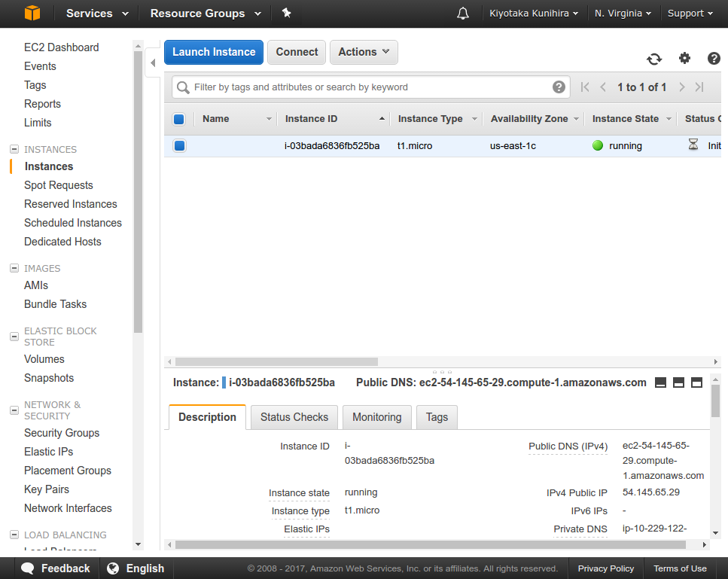This screenshot has width=728, height=579.
Task: Open the Actions dropdown button
Action: [x=364, y=52]
